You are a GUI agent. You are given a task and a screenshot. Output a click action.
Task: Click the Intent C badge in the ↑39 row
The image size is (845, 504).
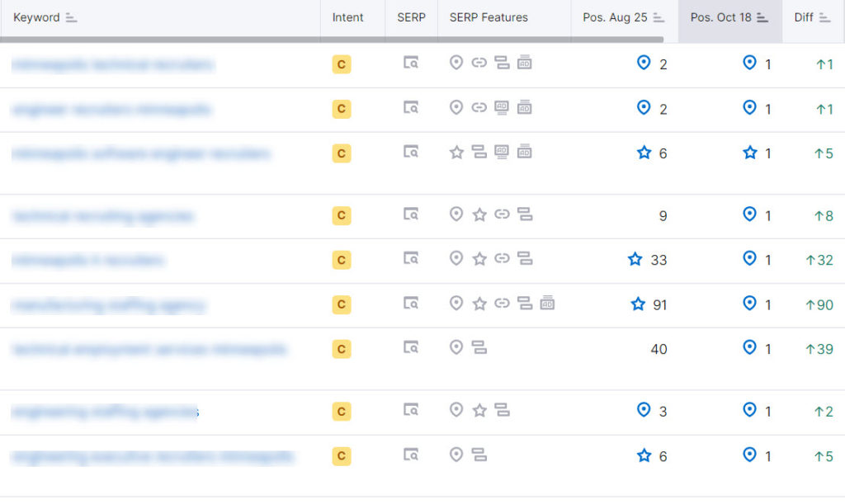[341, 349]
